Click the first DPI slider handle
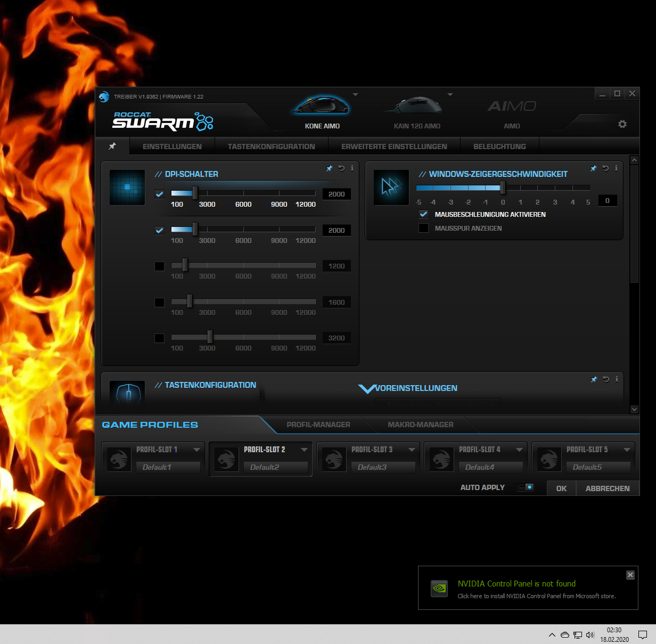Image resolution: width=656 pixels, height=644 pixels. tap(195, 193)
